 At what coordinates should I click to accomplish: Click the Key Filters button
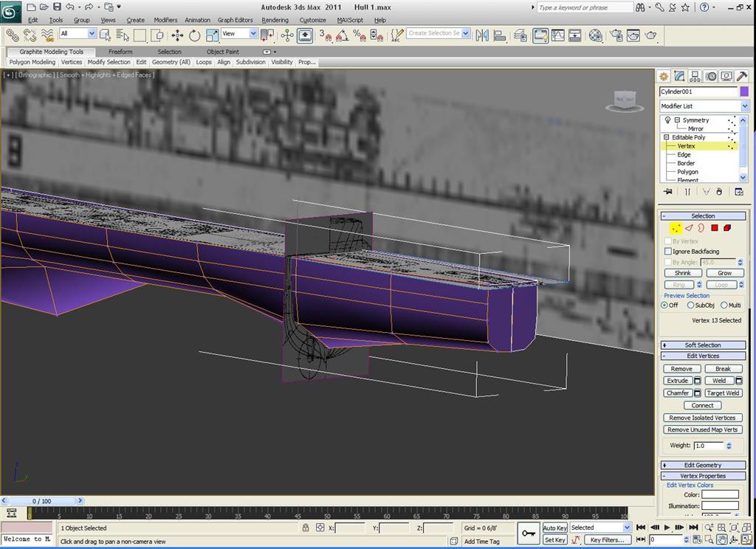pos(607,540)
